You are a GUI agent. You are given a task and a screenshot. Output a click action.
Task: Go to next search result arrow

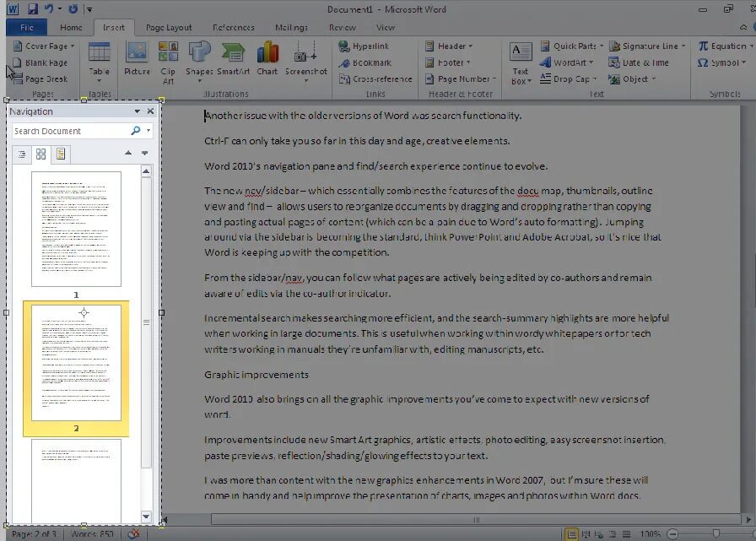point(144,153)
